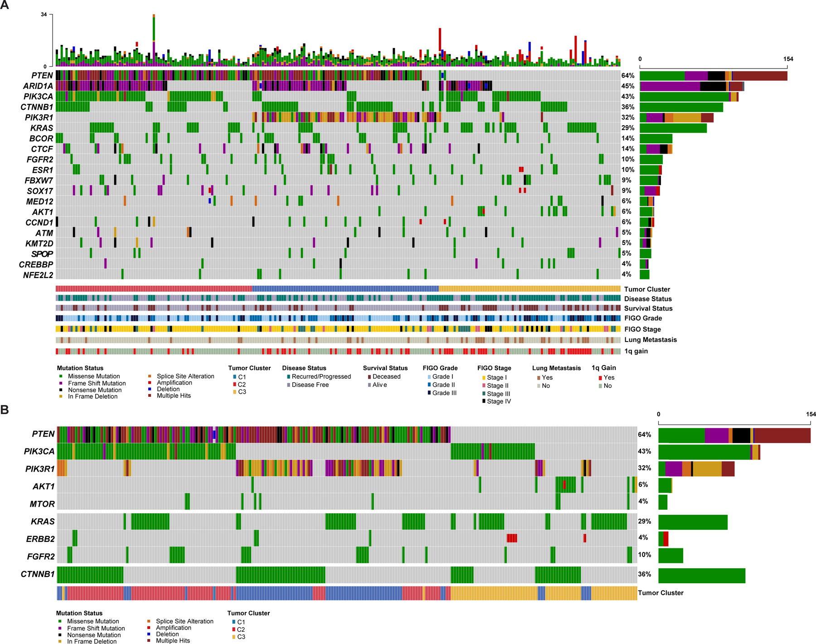Image resolution: width=816 pixels, height=644 pixels.
Task: Select Yes swatch under Lung Metastasis legend
Action: click(x=539, y=378)
